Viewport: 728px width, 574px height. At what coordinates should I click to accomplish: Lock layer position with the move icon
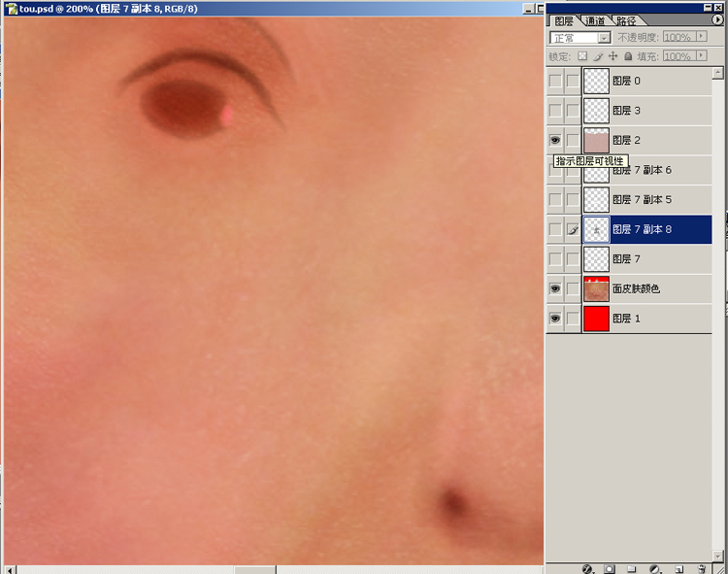[613, 57]
